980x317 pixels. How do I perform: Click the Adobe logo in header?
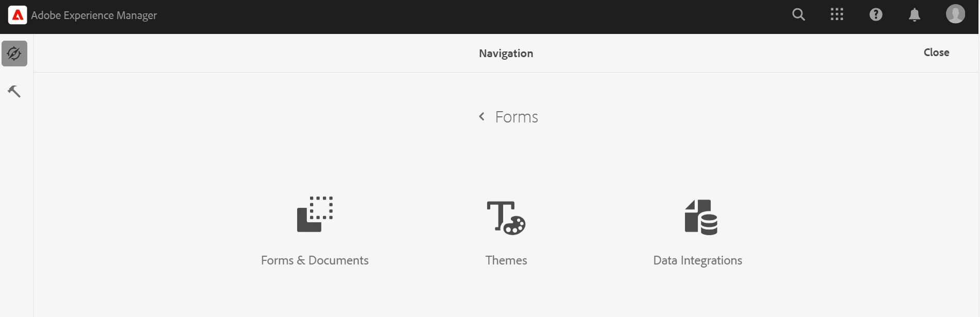pos(18,15)
